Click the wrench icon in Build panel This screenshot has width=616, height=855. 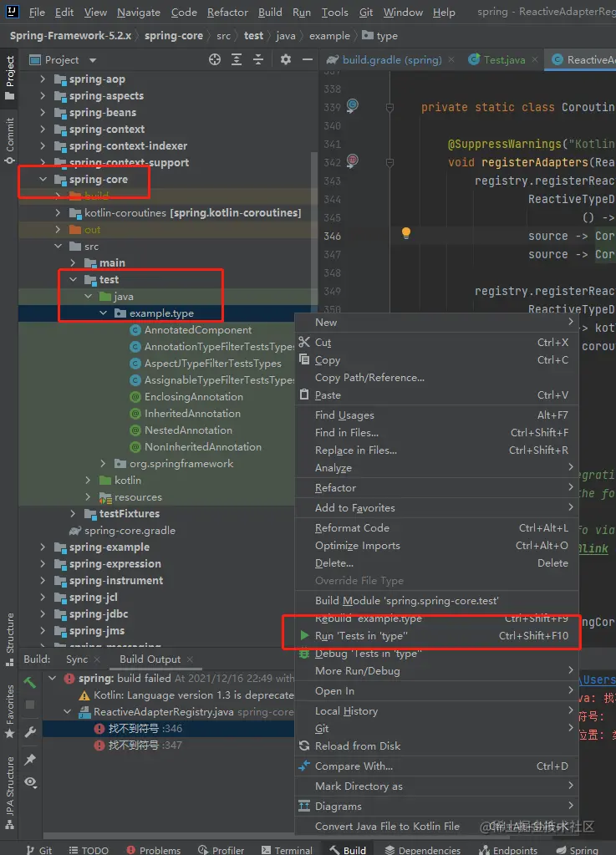(30, 732)
